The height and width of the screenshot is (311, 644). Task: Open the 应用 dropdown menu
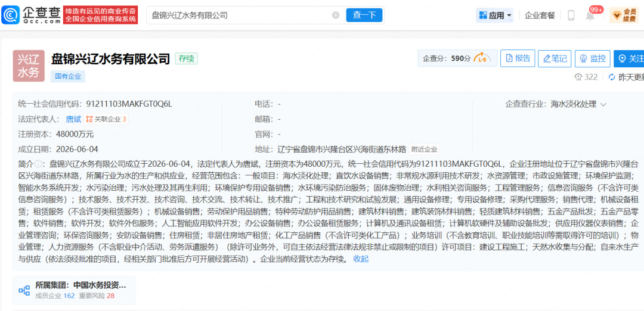(495, 15)
